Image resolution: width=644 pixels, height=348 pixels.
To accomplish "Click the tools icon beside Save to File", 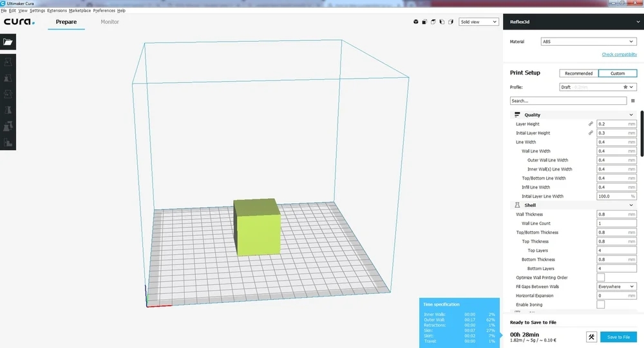I will tap(592, 337).
